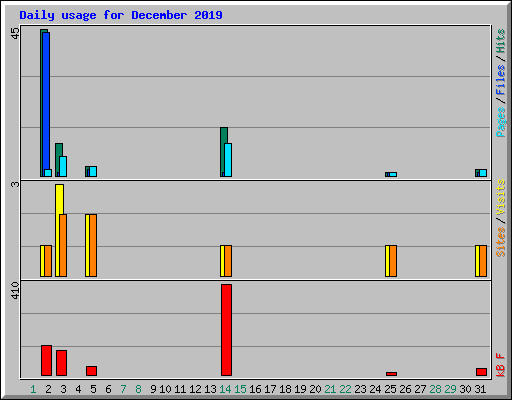The image size is (512, 400).
Task: Click green day label "28" on the x-axis
Action: point(435,389)
